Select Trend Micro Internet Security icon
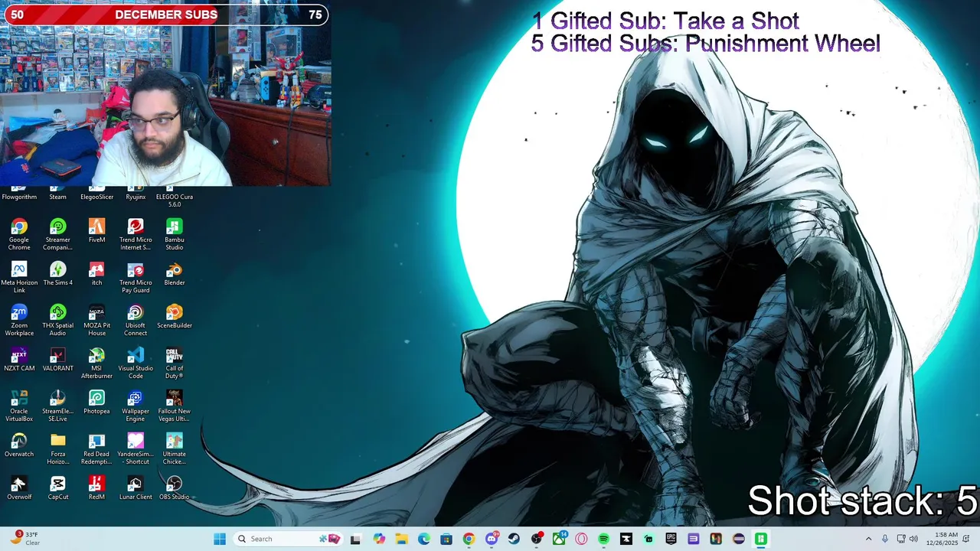This screenshot has width=980, height=551. [x=136, y=234]
